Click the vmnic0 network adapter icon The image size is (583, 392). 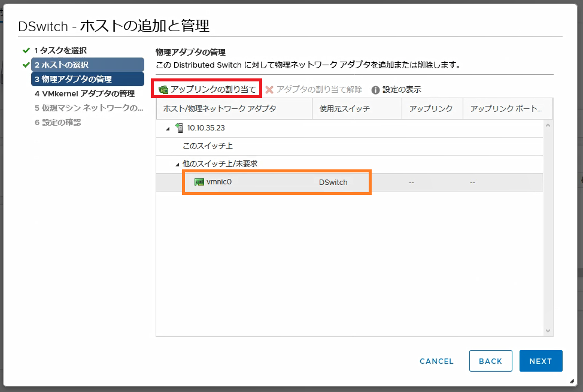[x=199, y=182]
